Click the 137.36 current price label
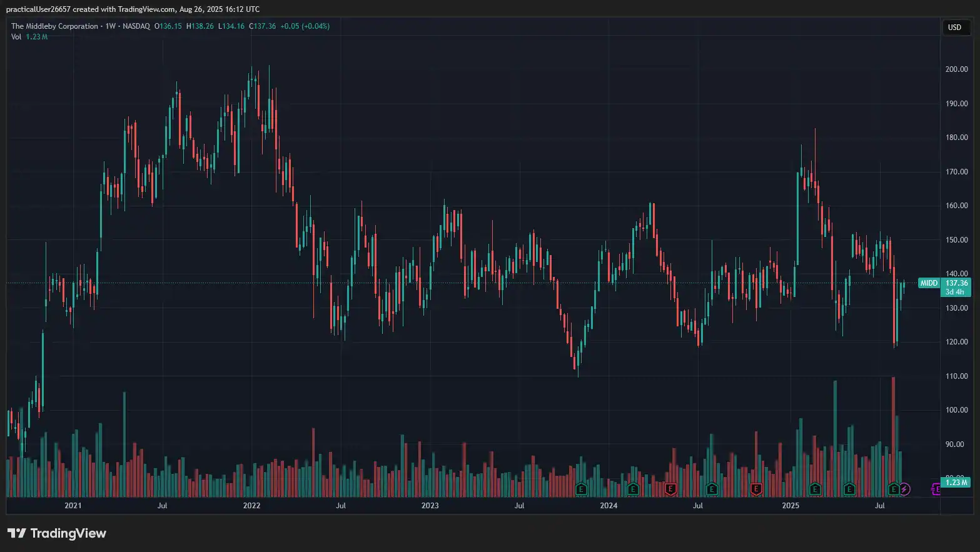The width and height of the screenshot is (980, 552). tap(956, 283)
